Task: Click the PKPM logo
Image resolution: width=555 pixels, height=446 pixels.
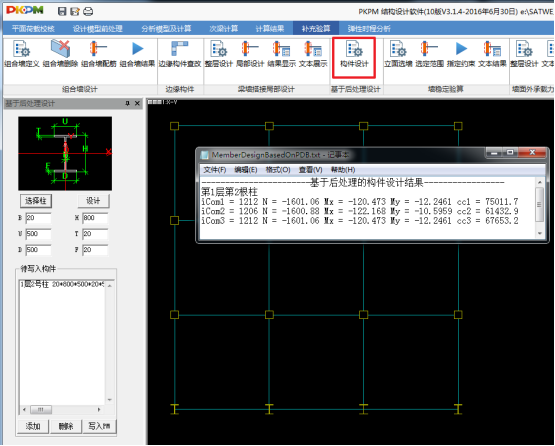Action: click(x=25, y=10)
